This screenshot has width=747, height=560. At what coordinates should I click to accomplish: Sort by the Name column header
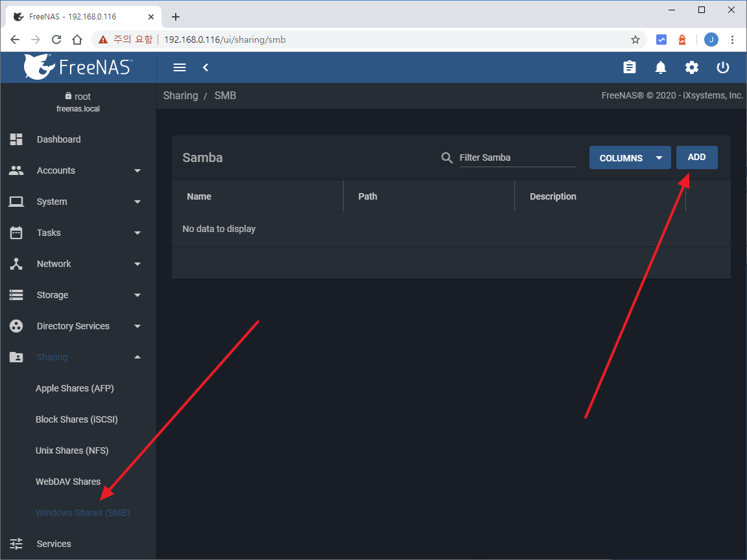(x=199, y=196)
